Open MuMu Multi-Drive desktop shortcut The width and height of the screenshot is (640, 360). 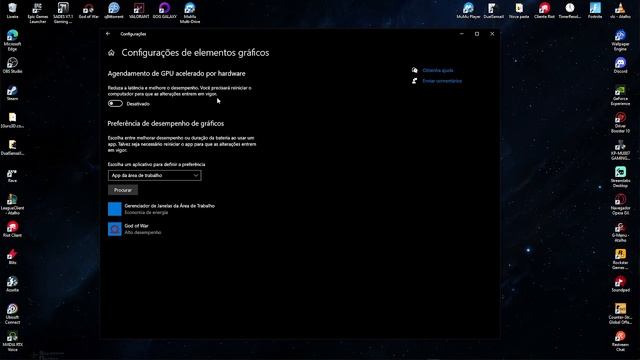tap(190, 13)
